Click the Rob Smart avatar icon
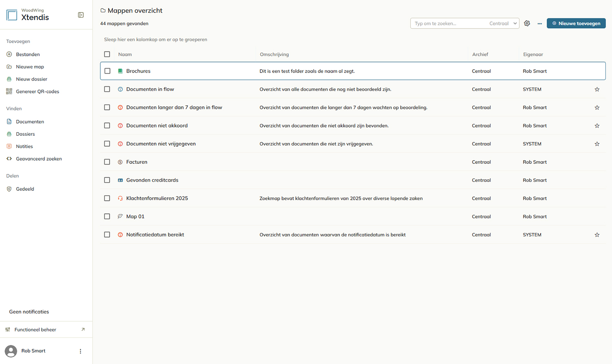This screenshot has width=612, height=364. [11, 351]
